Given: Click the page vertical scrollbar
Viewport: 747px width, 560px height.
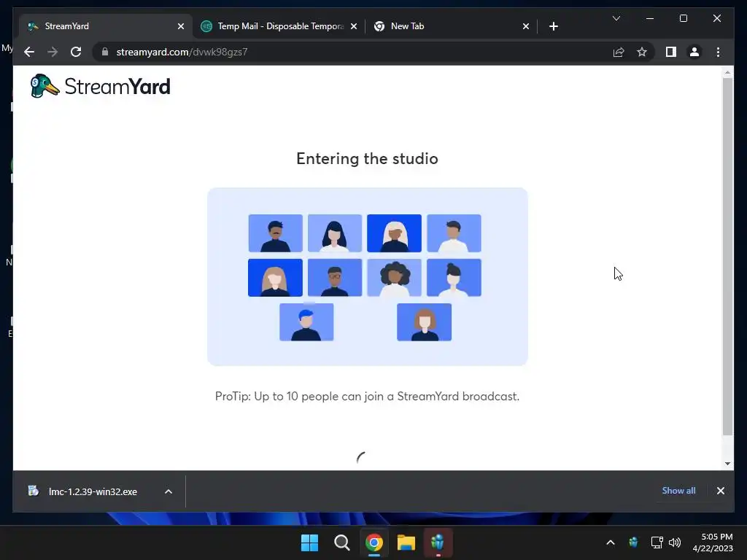Looking at the screenshot, I should pyautogui.click(x=727, y=256).
